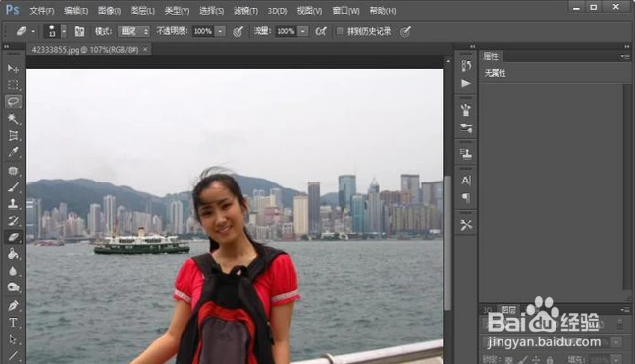The image size is (635, 364).
Task: Toggle lock all padlock icon
Action: [550, 359]
